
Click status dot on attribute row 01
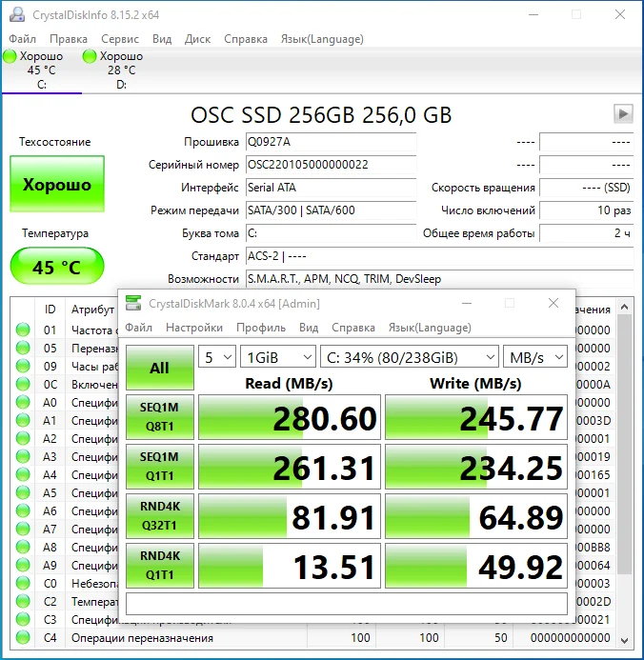(23, 330)
